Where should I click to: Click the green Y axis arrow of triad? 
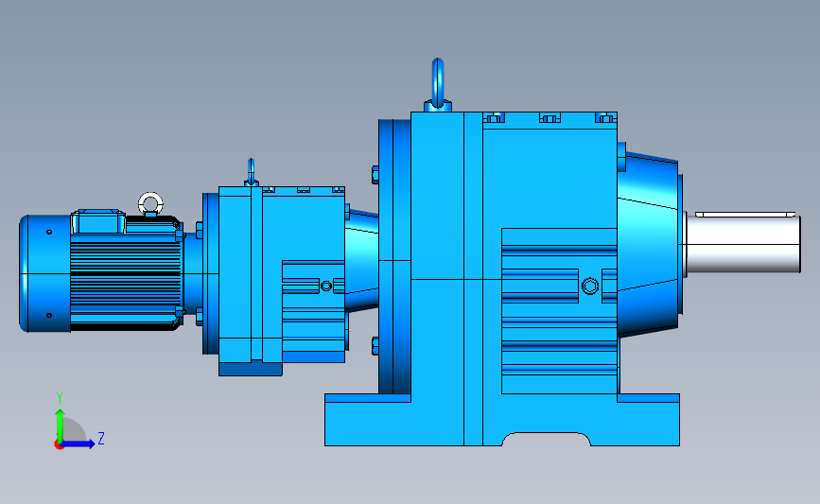point(61,425)
